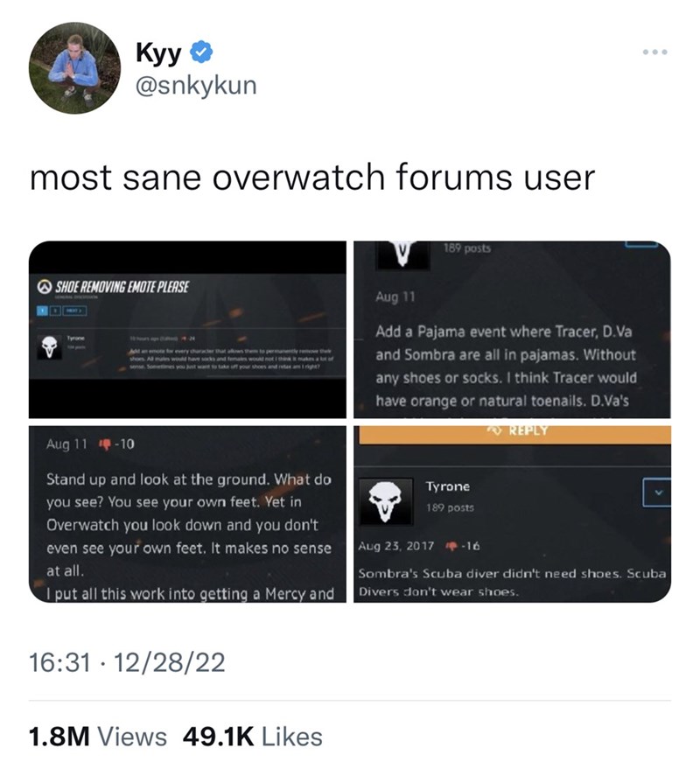Open the Sombra's Scuba diver post image

pyautogui.click(x=512, y=514)
